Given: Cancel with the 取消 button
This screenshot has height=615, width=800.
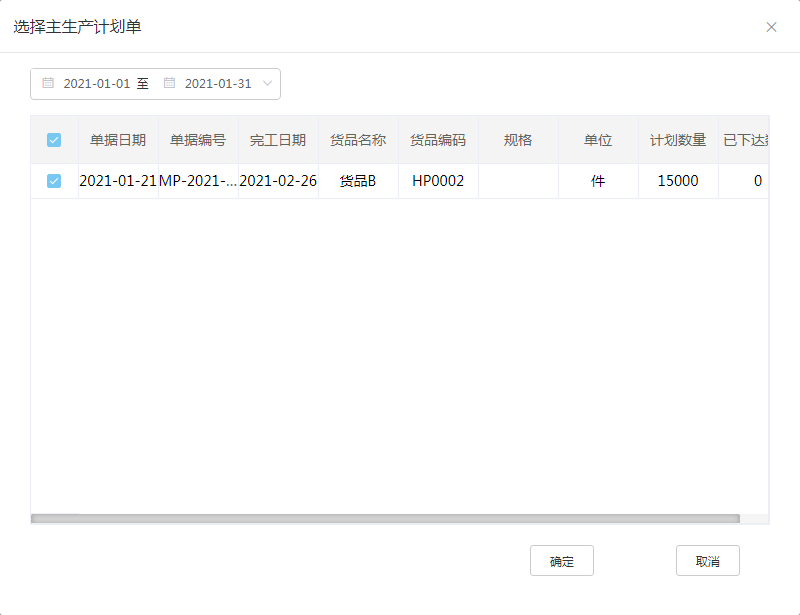Looking at the screenshot, I should (708, 561).
